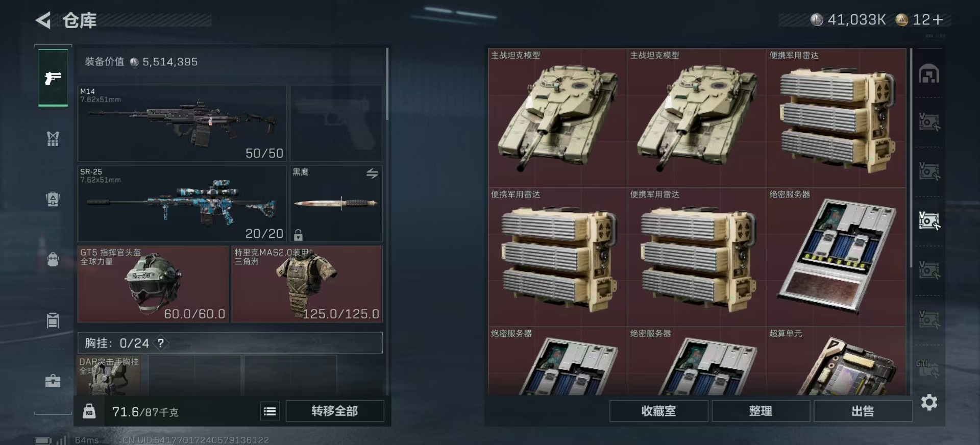Open the 收藏室 collection room

click(658, 411)
